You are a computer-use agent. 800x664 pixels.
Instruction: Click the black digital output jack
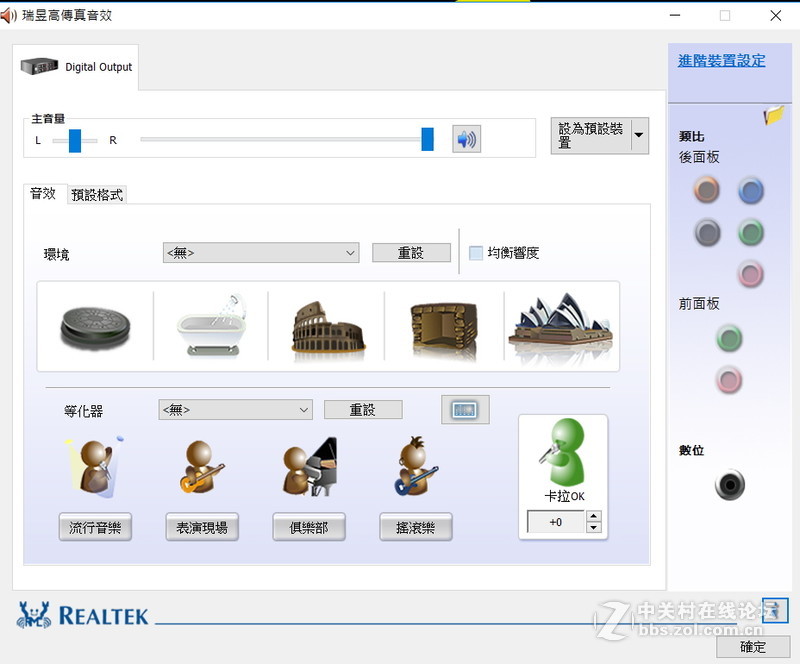click(x=730, y=485)
